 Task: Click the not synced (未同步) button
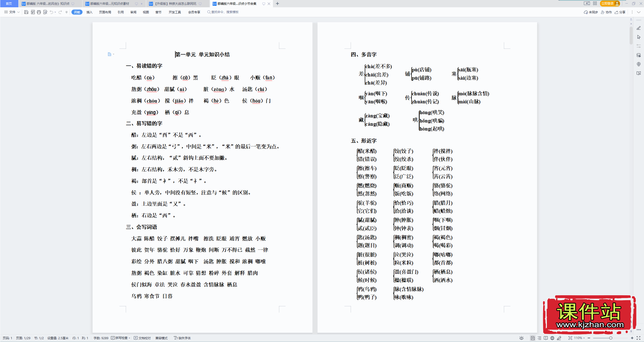click(x=591, y=12)
